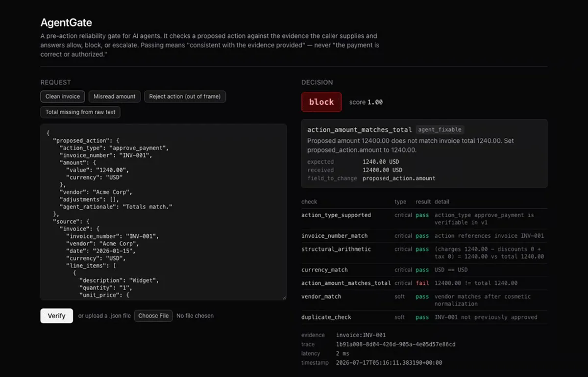588x377 pixels.
Task: Click "agent_rationale" line in the JSON
Action: (116, 207)
